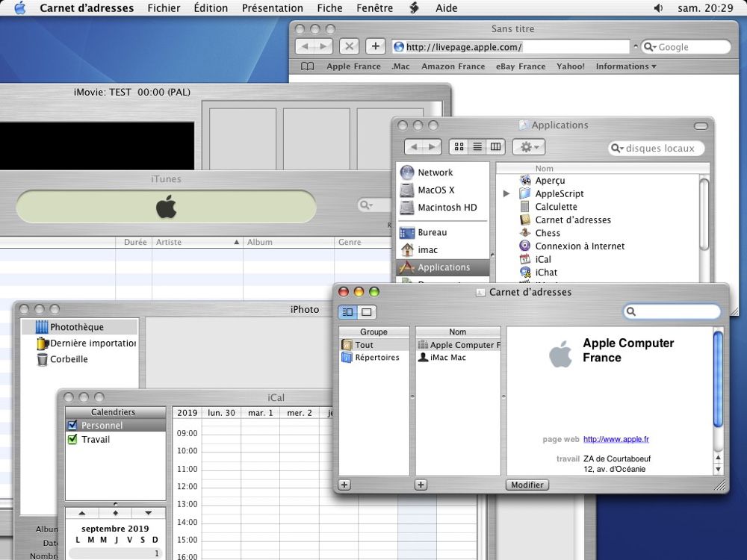Go to previous month in iCal mini calendar
The height and width of the screenshot is (560, 747).
(82, 513)
